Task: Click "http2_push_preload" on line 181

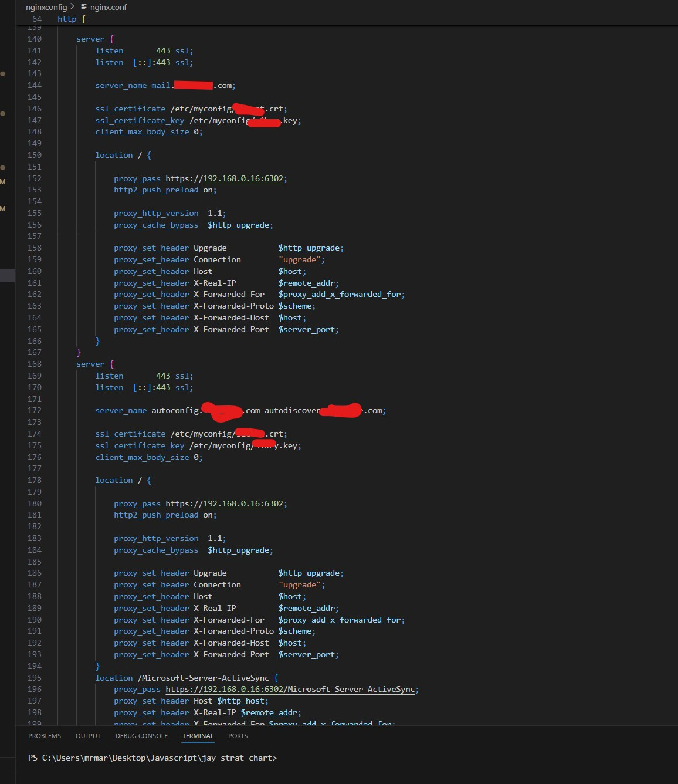Action: [156, 515]
